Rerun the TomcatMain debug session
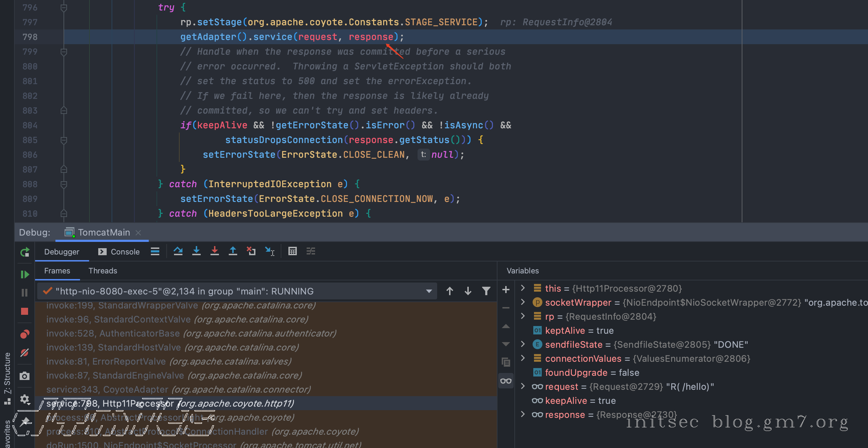Viewport: 868px width, 448px height. 25,252
